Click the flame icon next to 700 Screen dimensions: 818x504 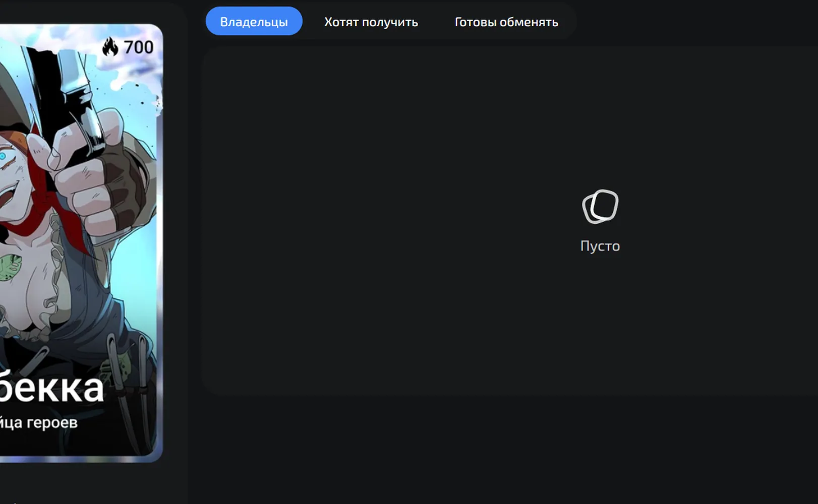tap(110, 47)
